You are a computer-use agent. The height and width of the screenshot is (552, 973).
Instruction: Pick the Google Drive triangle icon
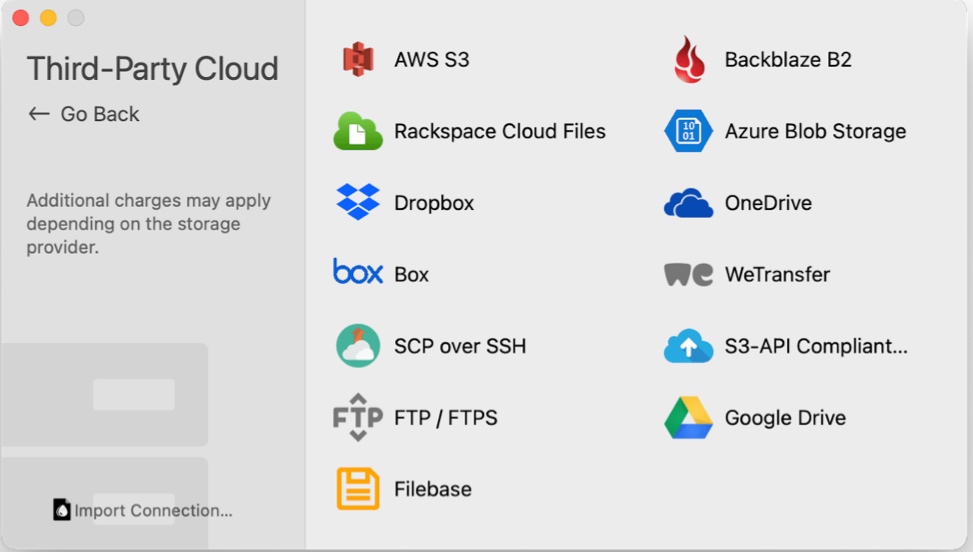coord(688,417)
